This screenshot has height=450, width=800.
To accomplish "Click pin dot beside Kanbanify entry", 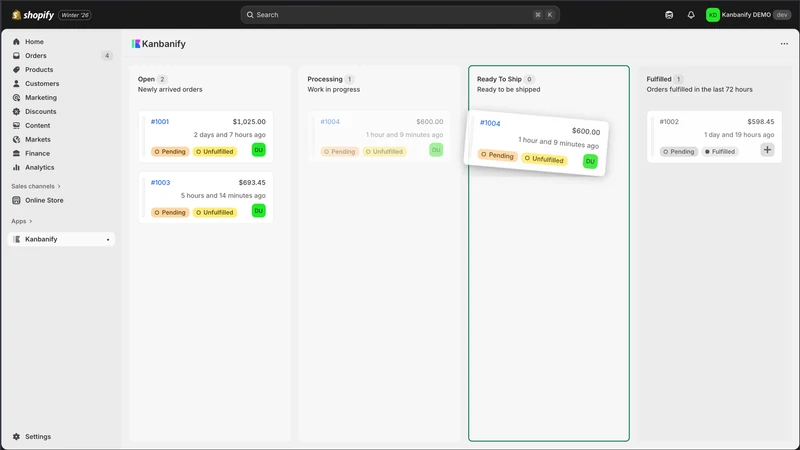I will coord(108,240).
